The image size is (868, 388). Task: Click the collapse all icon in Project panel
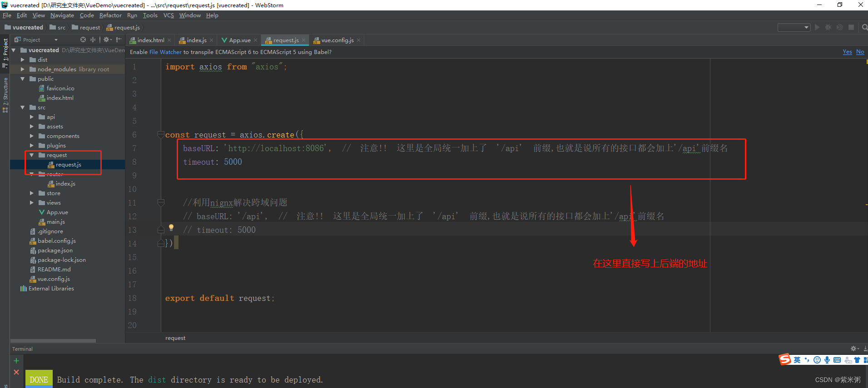point(93,40)
